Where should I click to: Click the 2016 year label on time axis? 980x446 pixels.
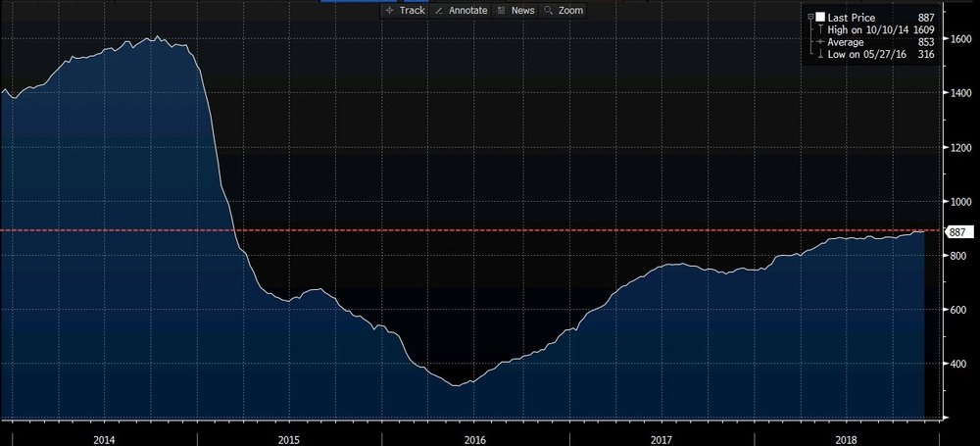coord(475,439)
